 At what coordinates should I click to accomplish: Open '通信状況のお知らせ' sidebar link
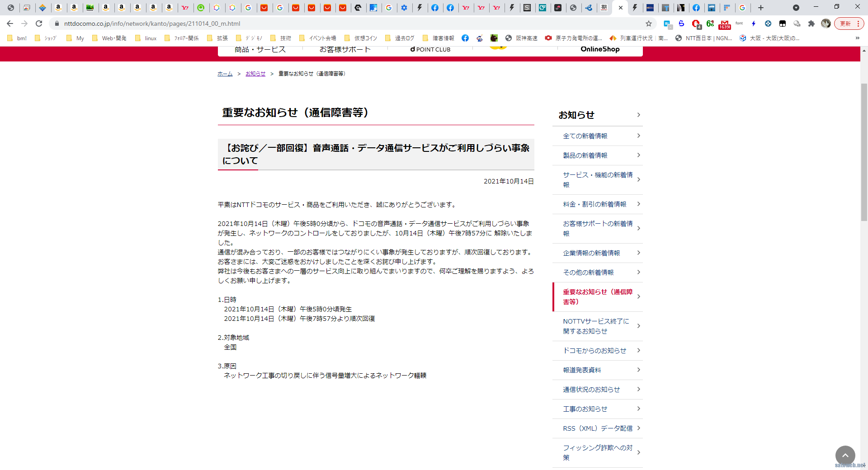point(598,389)
